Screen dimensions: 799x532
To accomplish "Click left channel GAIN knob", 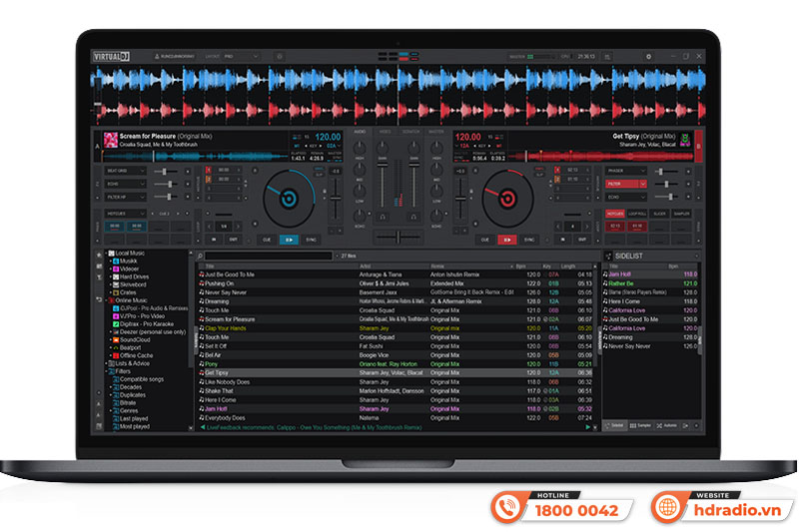I will pos(383,148).
